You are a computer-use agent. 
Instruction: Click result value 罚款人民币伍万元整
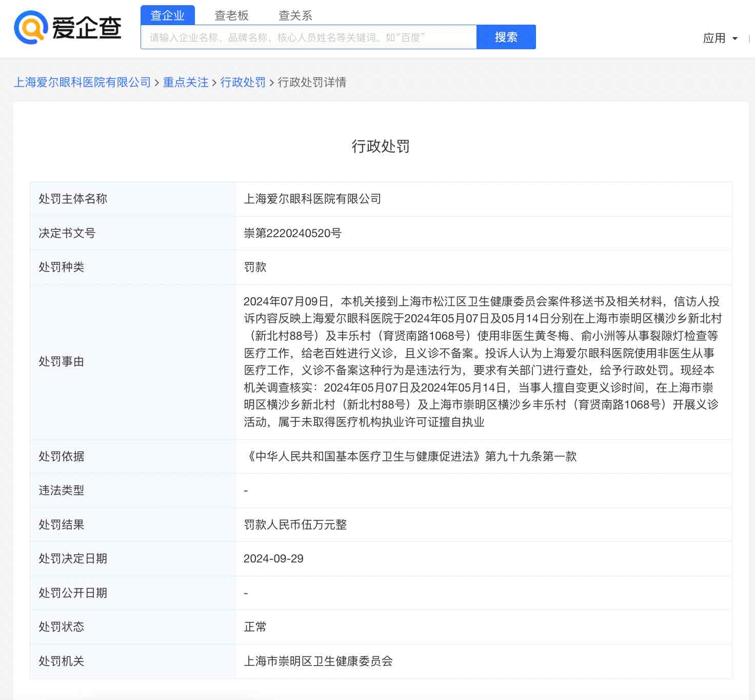click(295, 524)
